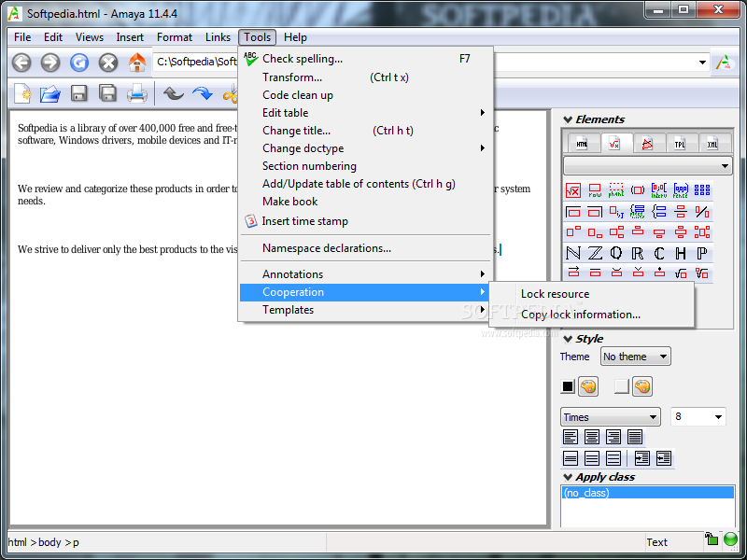This screenshot has width=747, height=560.
Task: Switch to the XML elements tab
Action: pyautogui.click(x=712, y=144)
